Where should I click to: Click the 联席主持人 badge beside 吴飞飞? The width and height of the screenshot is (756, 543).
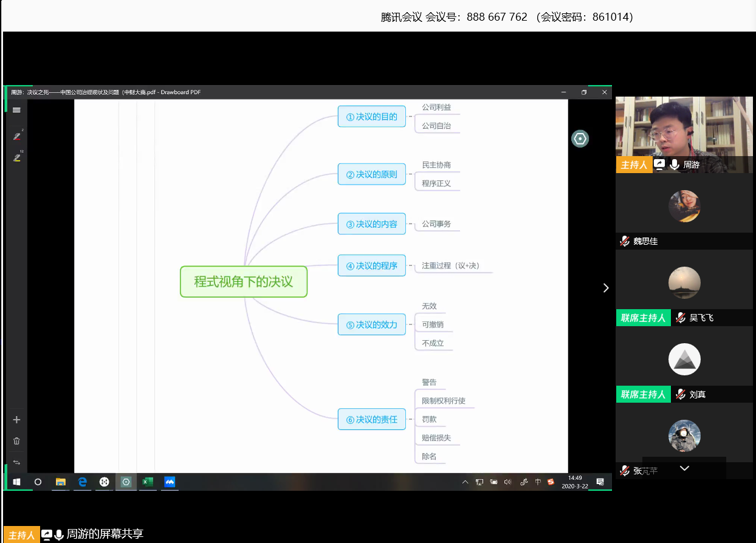pos(644,318)
